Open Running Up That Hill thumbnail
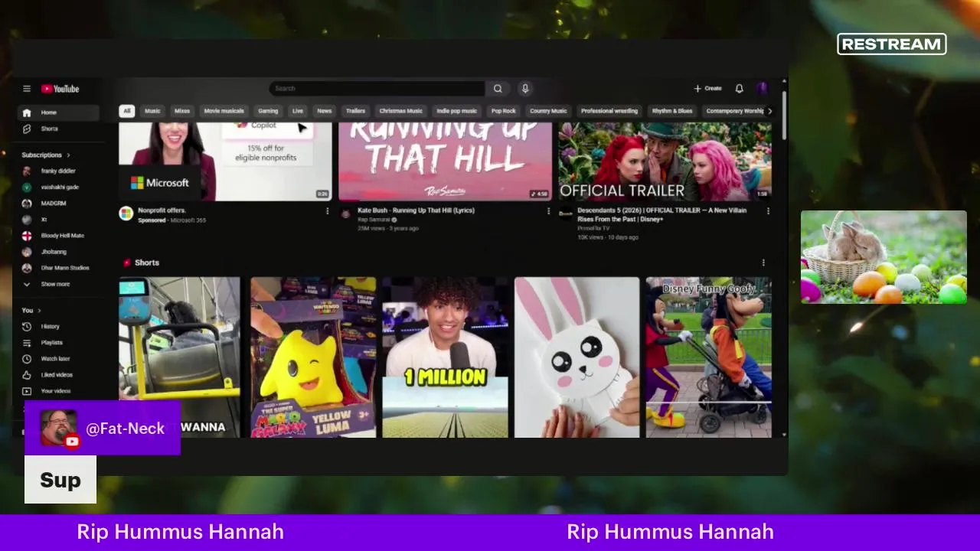This screenshot has height=551, width=980. (445, 161)
